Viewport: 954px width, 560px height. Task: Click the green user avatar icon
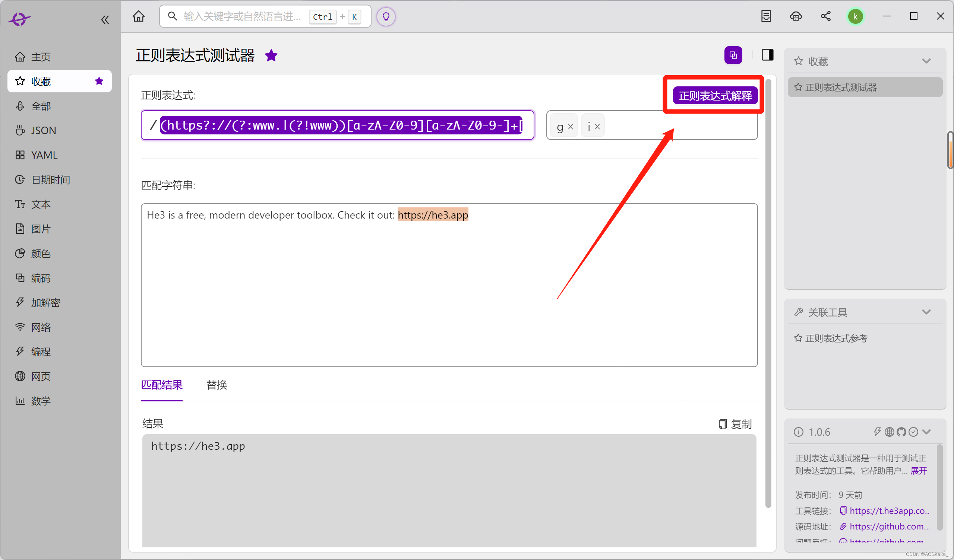tap(855, 17)
